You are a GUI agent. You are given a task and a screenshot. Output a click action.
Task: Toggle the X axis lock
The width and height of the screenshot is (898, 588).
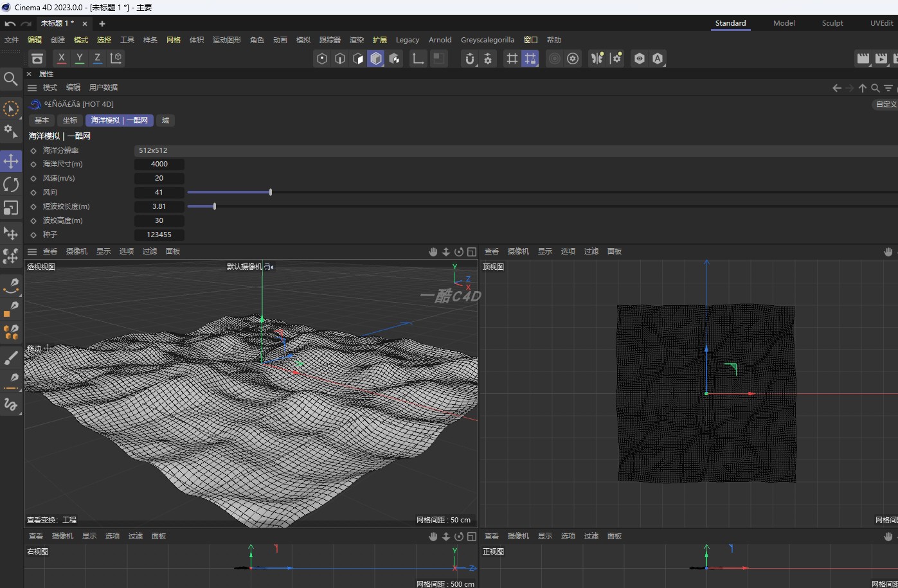pos(61,58)
